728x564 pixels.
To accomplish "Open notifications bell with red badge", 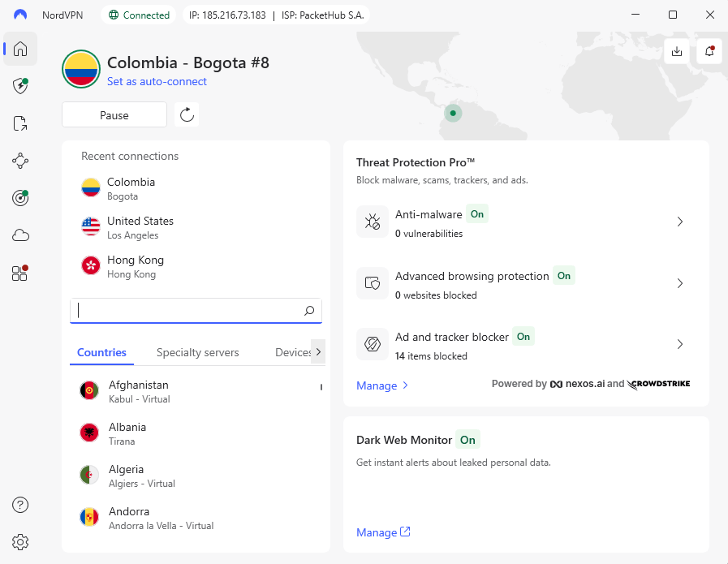I will tap(709, 50).
